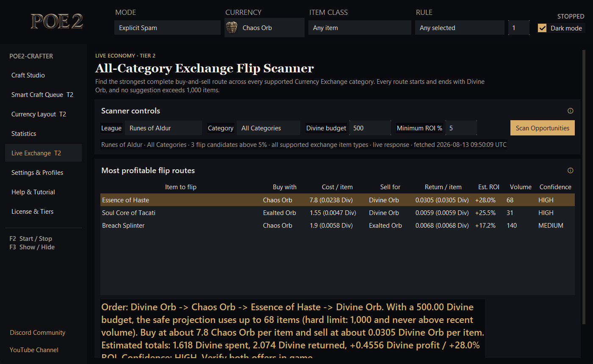
Task: Select the Breach Splinter row
Action: point(338,226)
